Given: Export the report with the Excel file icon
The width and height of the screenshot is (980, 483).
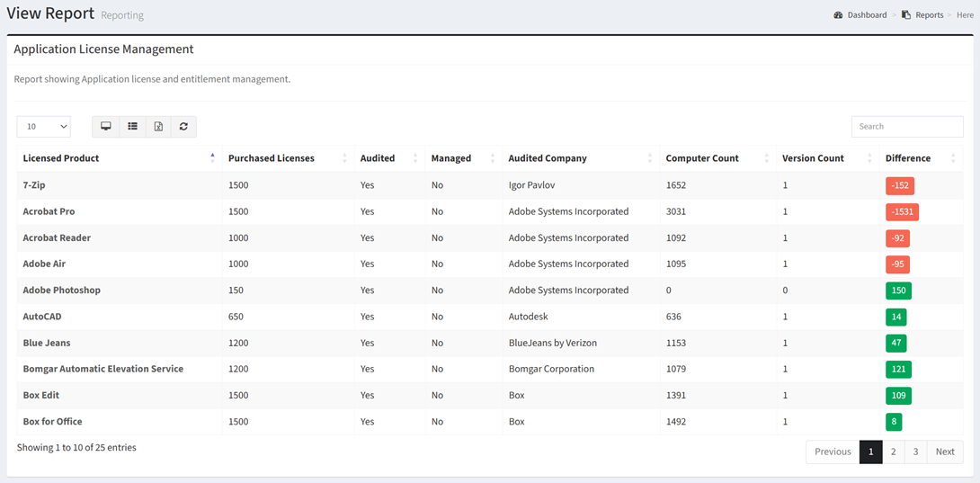Looking at the screenshot, I should tap(158, 127).
